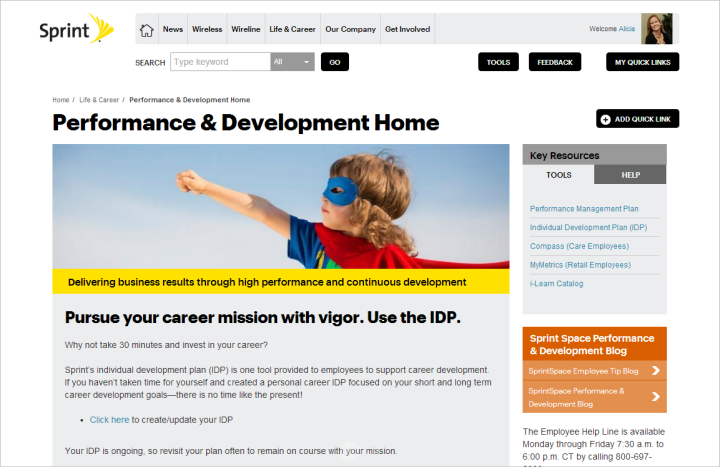Click the GO search button

click(335, 62)
